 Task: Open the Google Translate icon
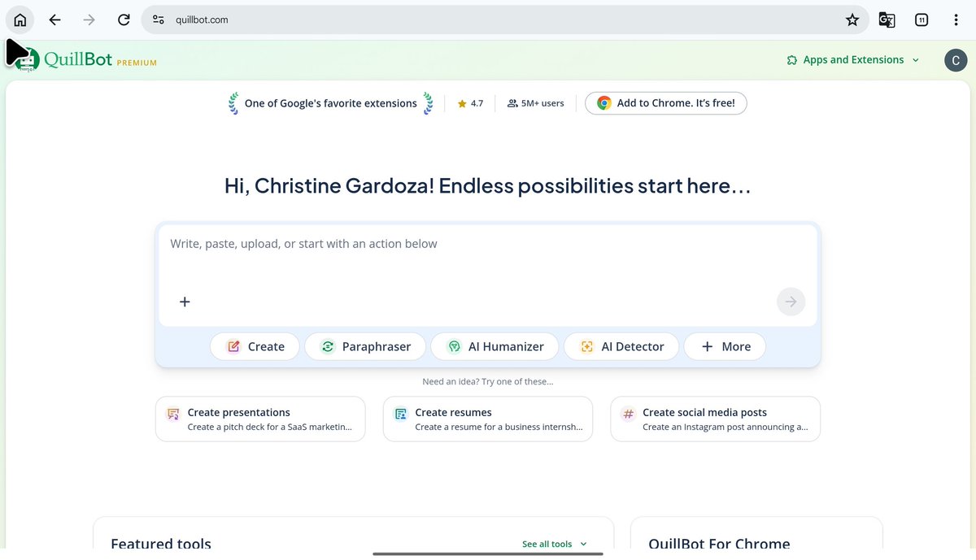(x=887, y=20)
